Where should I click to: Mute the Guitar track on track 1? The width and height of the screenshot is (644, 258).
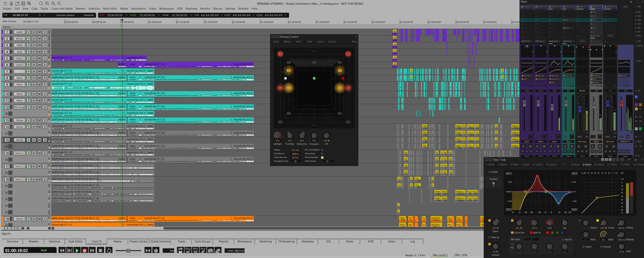[x=39, y=32]
